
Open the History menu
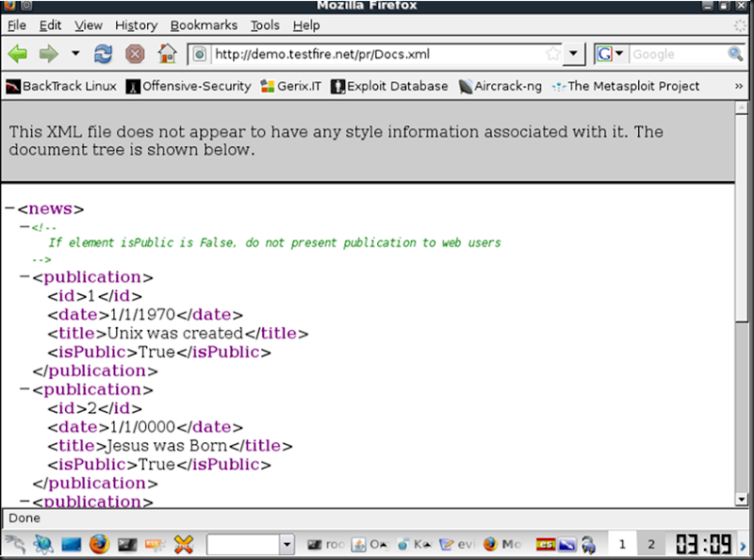136,25
